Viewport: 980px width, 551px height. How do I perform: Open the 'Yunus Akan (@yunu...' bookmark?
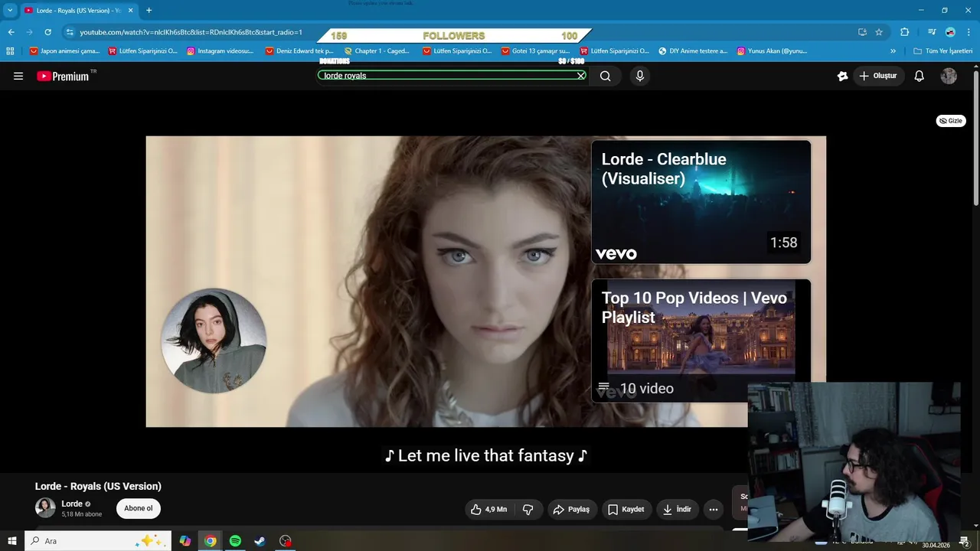pyautogui.click(x=773, y=51)
